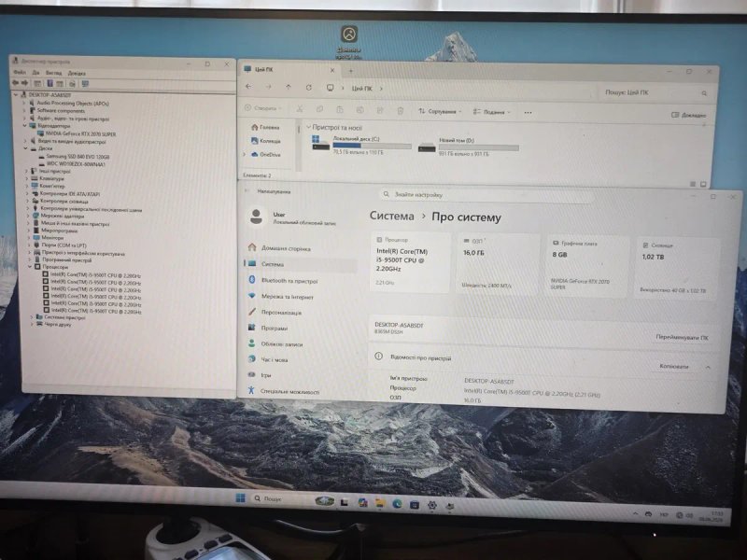
Task: Expand the Монітори category
Action: click(x=29, y=238)
